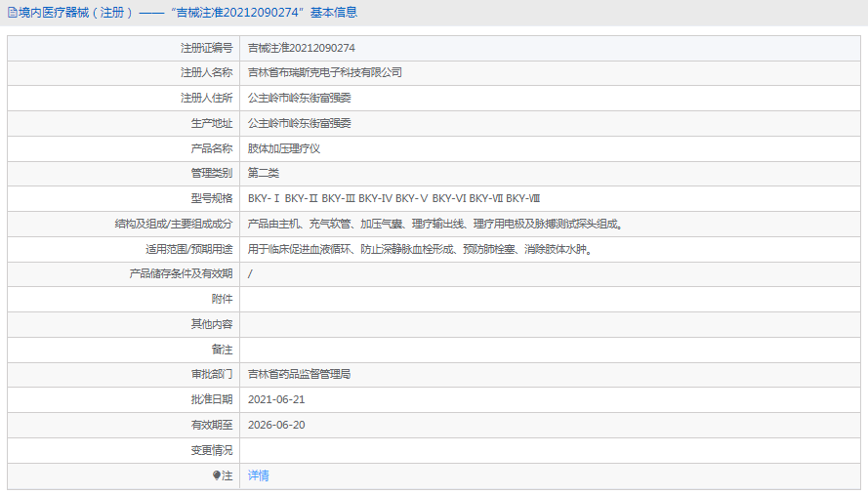The image size is (868, 495).
Task: Click the 生产地址 value 公主岭市岭东街富强委
Action: 300,123
